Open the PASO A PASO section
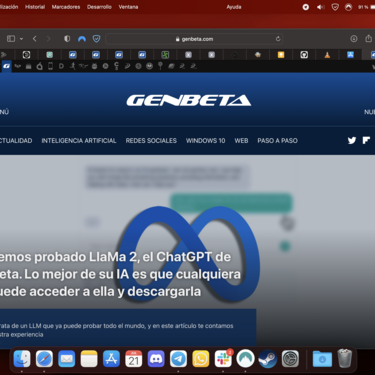This screenshot has width=375, height=375. click(277, 141)
